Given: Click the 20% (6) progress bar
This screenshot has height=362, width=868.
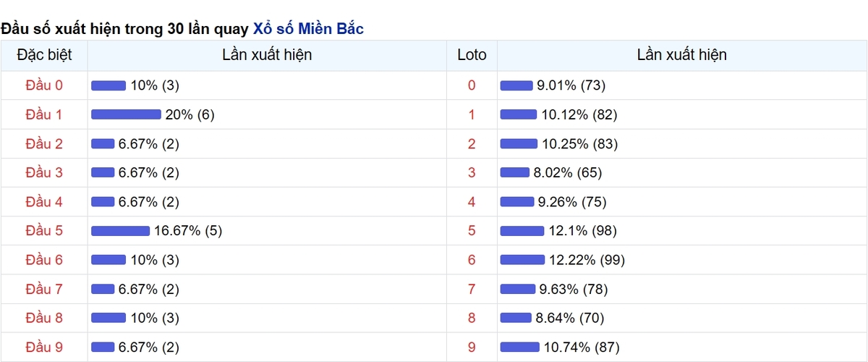Looking at the screenshot, I should [x=126, y=114].
